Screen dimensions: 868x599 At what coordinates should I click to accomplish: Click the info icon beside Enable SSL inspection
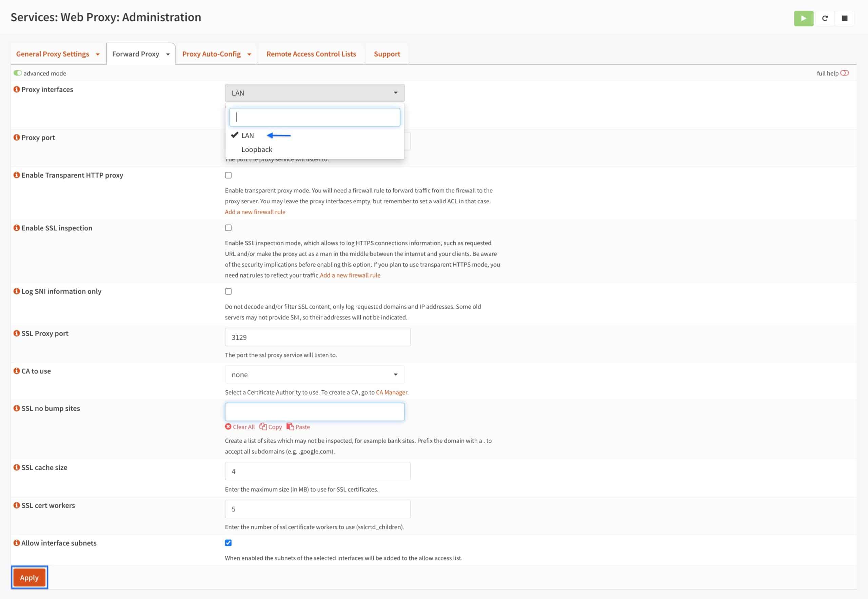point(17,228)
